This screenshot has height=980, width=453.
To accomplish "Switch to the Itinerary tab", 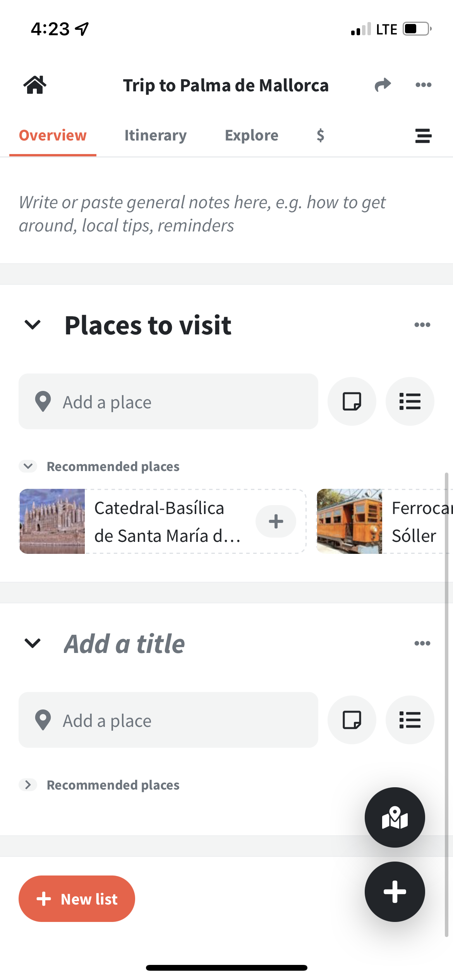I will pyautogui.click(x=155, y=135).
